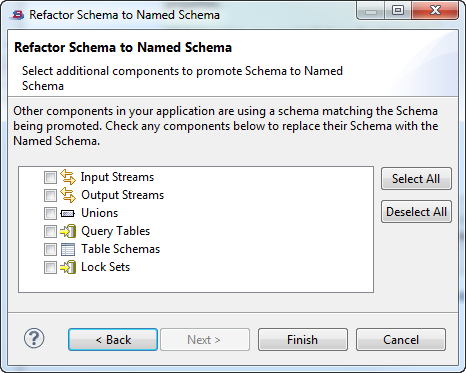Click the Unions component icon

coord(68,213)
